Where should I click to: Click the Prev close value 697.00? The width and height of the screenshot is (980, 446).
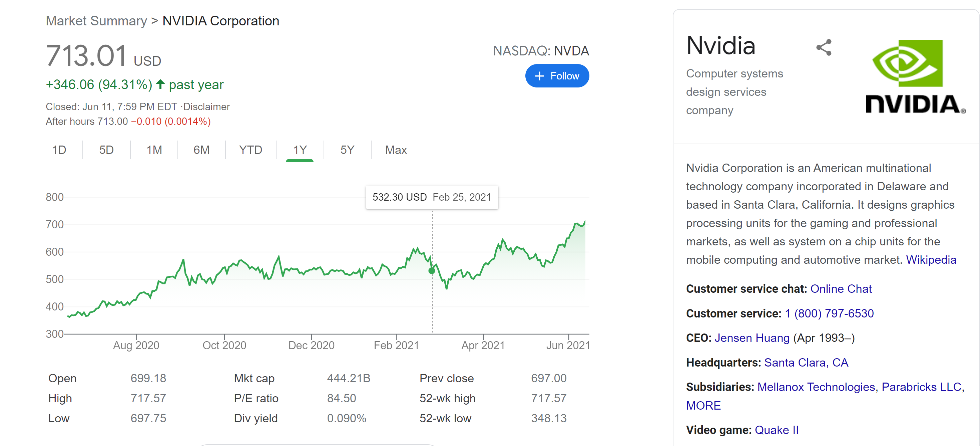click(x=549, y=378)
